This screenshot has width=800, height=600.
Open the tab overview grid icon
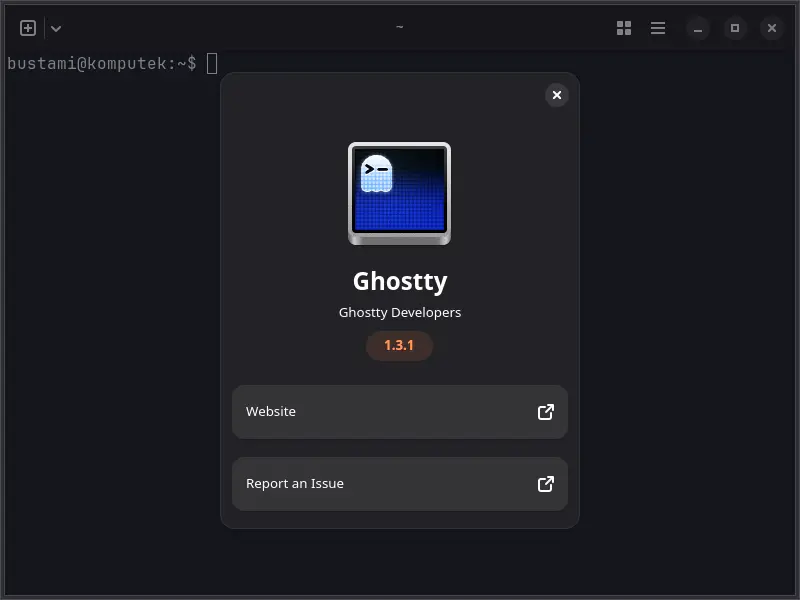click(623, 28)
